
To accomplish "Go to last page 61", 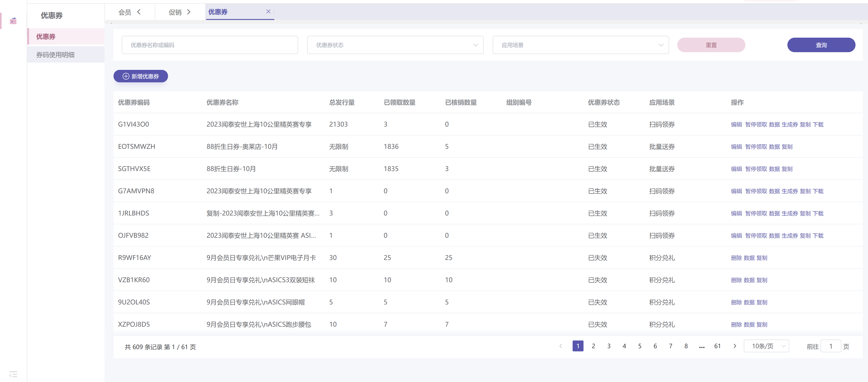I will coord(717,346).
